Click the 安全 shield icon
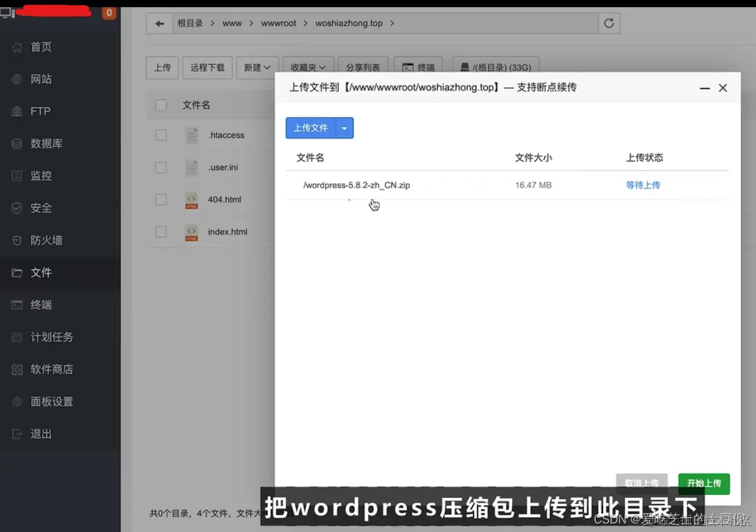This screenshot has width=756, height=532. [17, 208]
